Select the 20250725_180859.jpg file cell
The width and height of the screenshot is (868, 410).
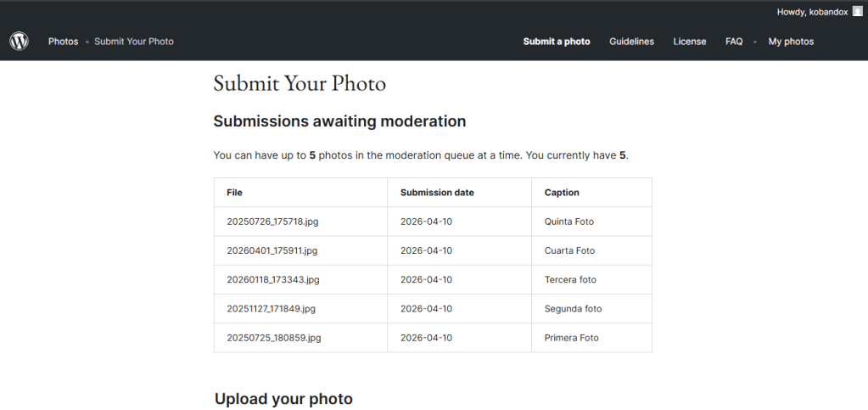click(x=274, y=337)
